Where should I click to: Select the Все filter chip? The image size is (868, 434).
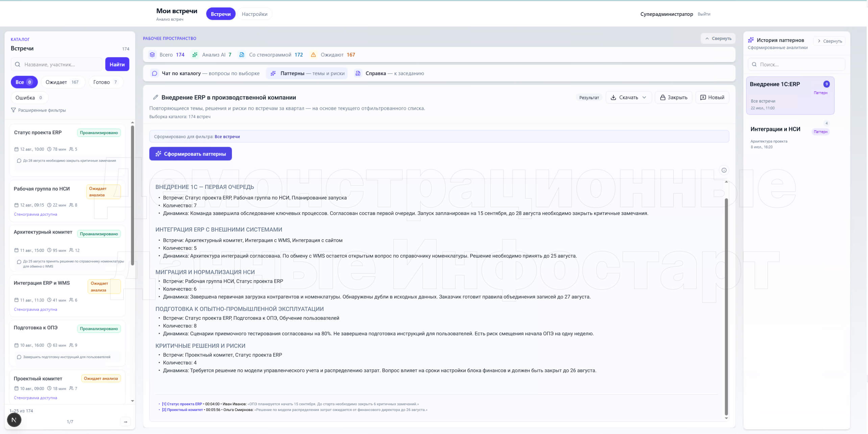coord(24,82)
